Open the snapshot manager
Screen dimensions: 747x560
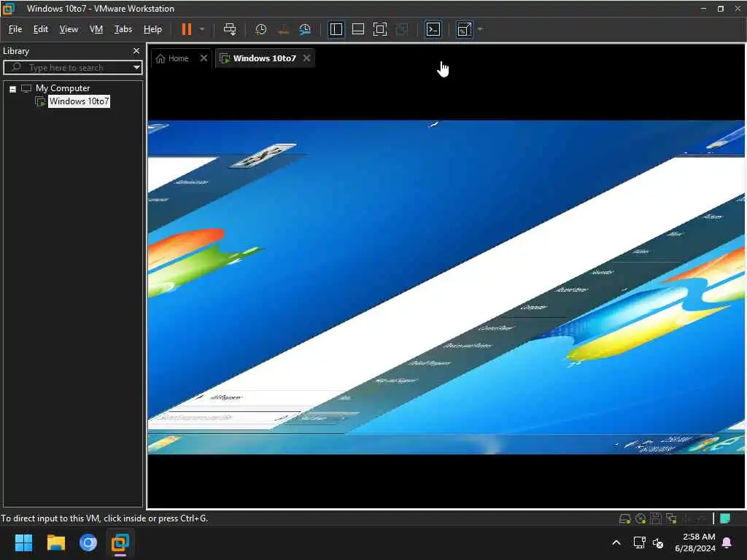(305, 29)
